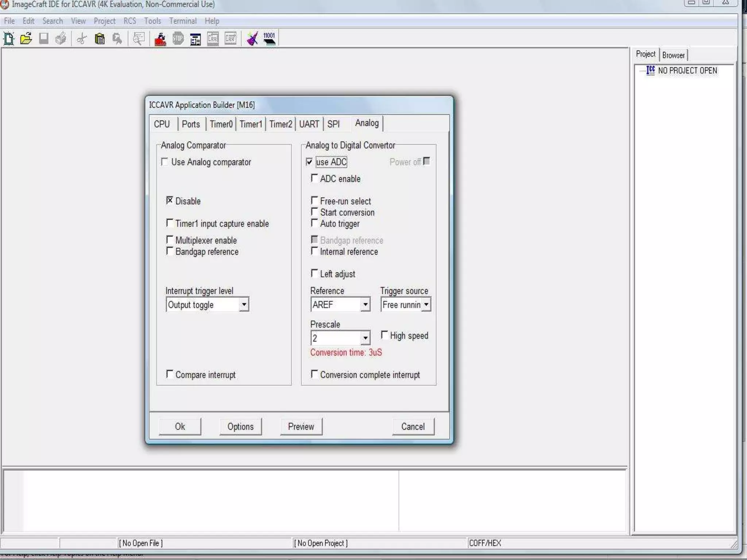
Task: Enable the High speed checkbox
Action: click(384, 334)
